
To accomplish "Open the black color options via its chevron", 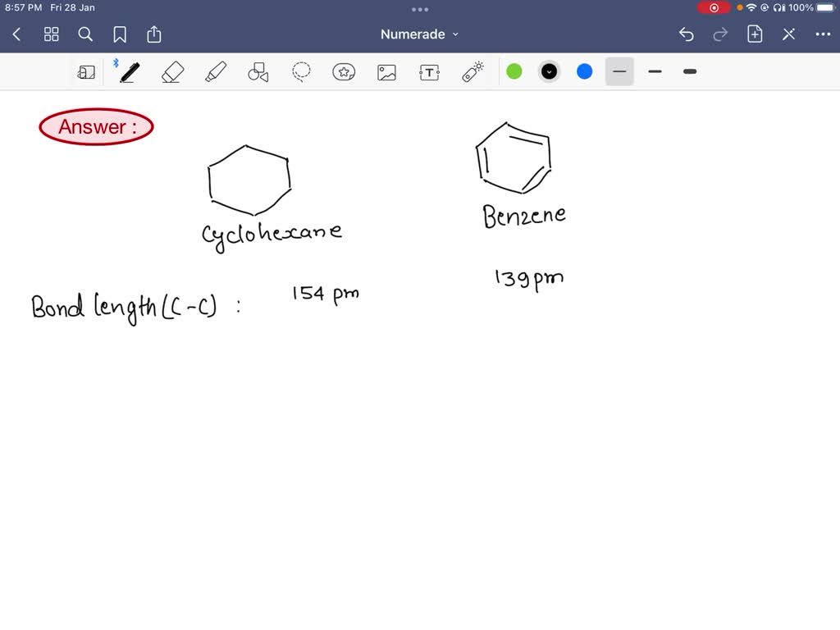I will [x=549, y=71].
